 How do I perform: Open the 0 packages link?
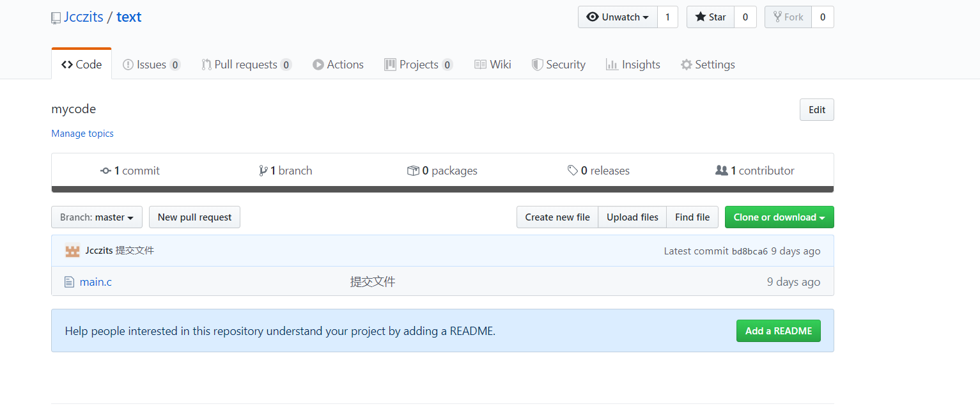[442, 171]
